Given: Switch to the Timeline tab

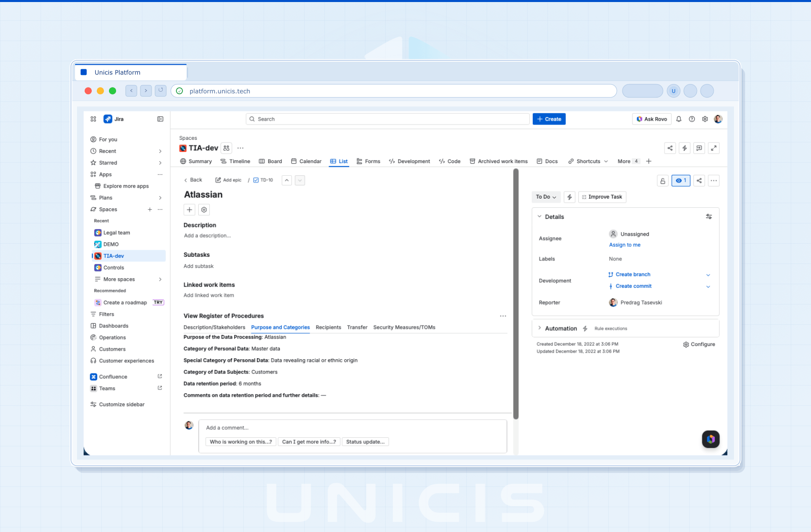Looking at the screenshot, I should 235,161.
